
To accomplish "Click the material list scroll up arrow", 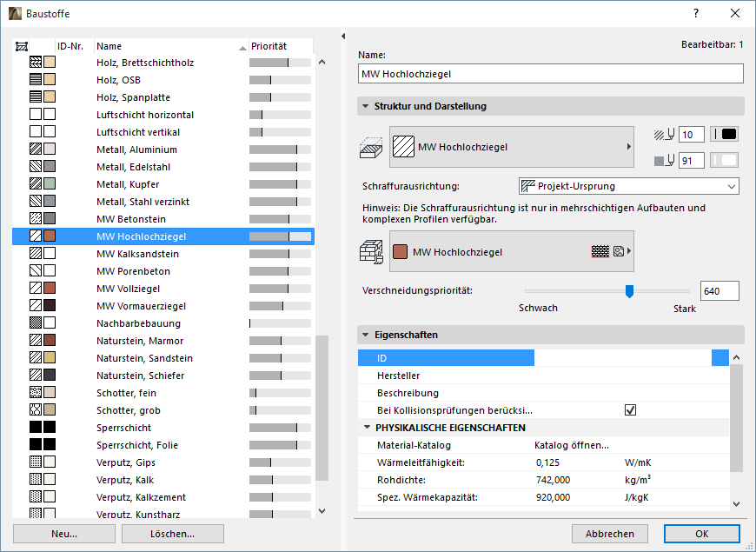I will 322,63.
